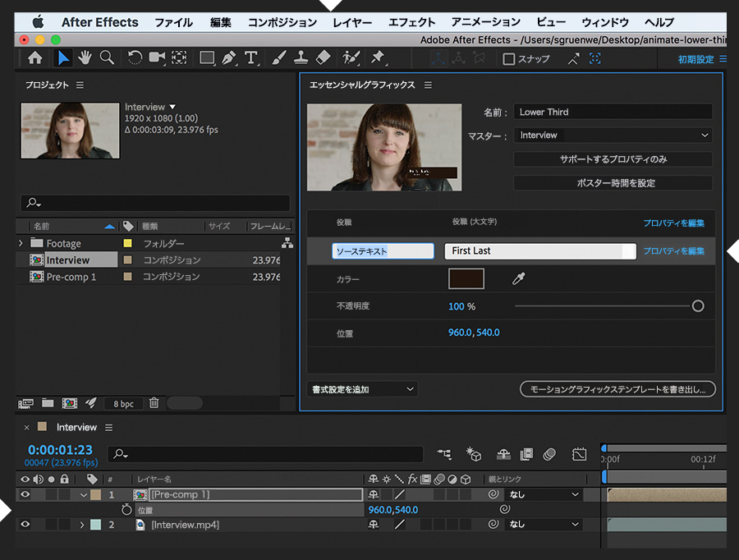This screenshot has width=739, height=560.
Task: Select the Hand tool in the toolbar
Action: (85, 57)
